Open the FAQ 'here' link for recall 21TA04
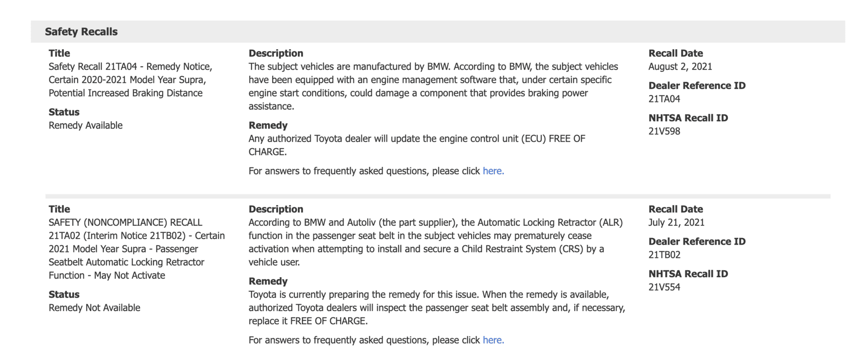This screenshot has width=868, height=364. tap(493, 171)
